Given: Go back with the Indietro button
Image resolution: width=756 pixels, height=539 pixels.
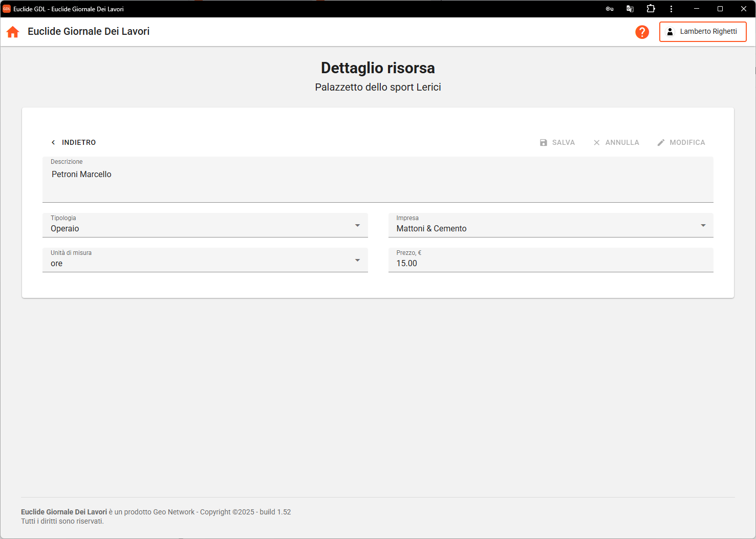Looking at the screenshot, I should pyautogui.click(x=74, y=142).
